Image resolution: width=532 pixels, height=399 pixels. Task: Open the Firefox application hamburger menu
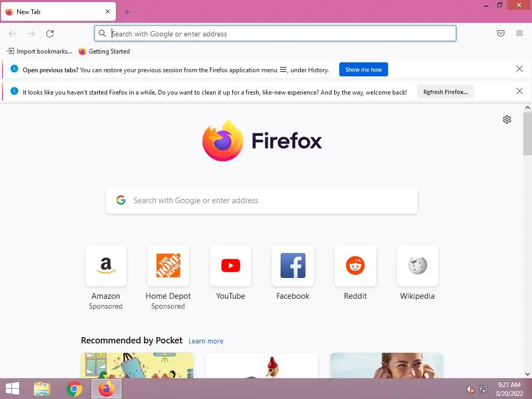click(519, 33)
